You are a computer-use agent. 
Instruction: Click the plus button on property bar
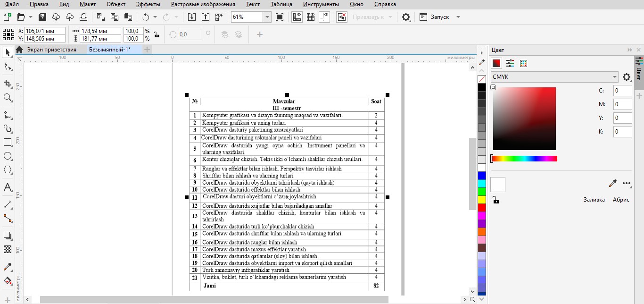(259, 34)
